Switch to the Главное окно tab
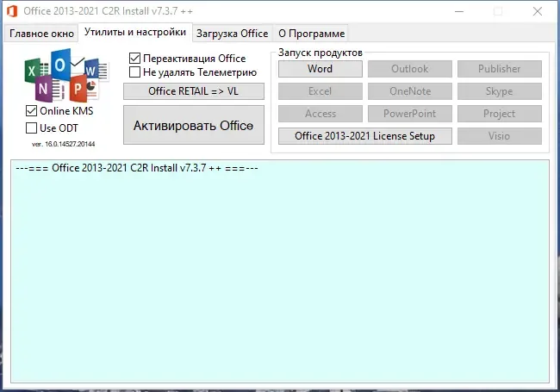The height and width of the screenshot is (392, 560). [41, 34]
